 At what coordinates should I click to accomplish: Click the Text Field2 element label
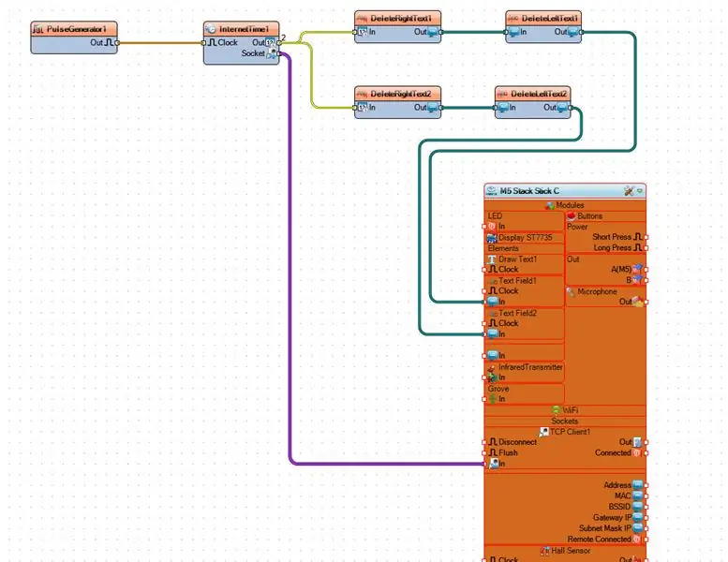[x=517, y=313]
